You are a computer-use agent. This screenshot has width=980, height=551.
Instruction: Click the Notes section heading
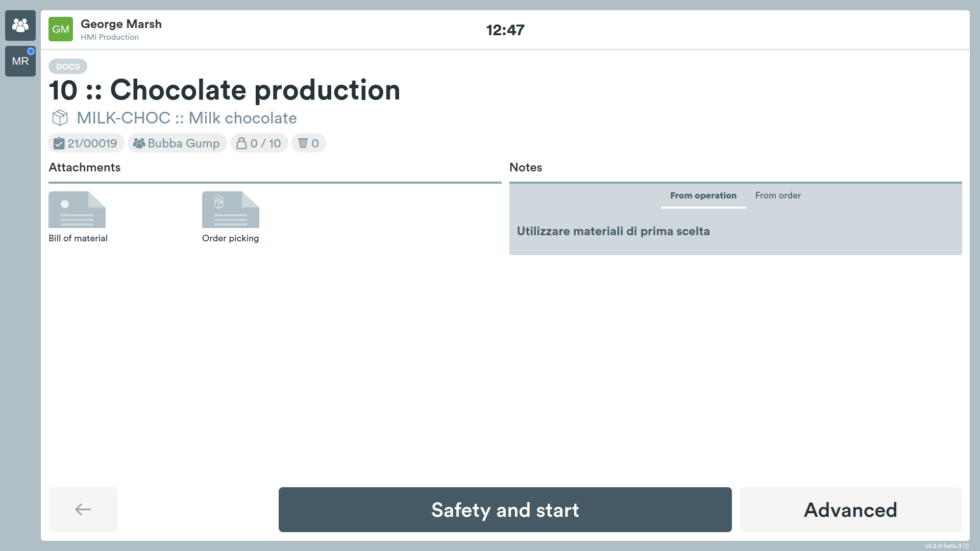(526, 167)
